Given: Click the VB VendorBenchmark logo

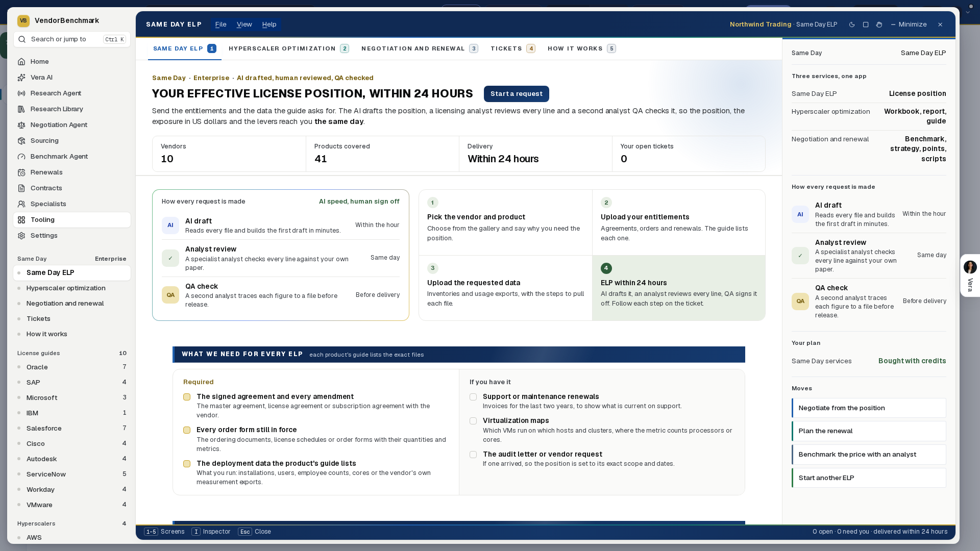Looking at the screenshot, I should (x=23, y=20).
